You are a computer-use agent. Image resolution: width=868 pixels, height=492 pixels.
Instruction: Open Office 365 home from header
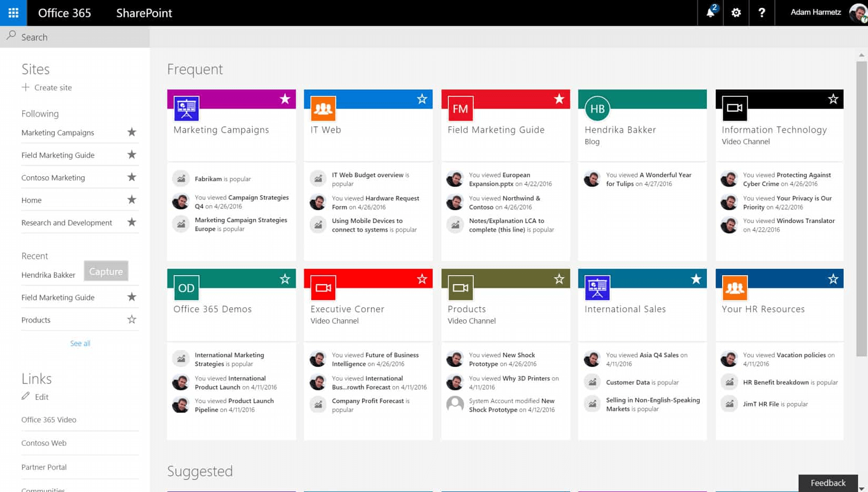coord(65,13)
